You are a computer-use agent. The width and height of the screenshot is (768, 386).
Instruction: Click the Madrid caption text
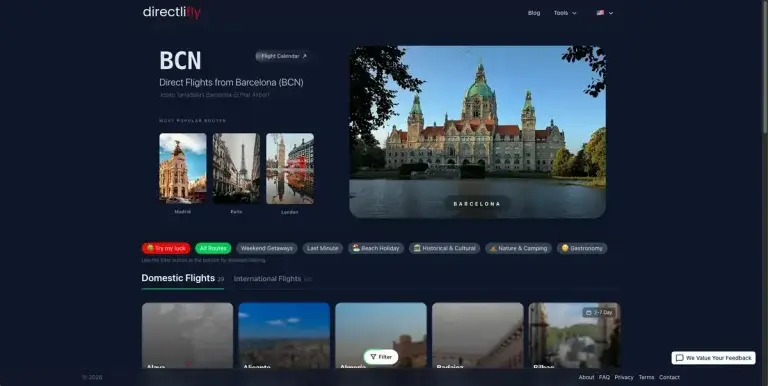pyautogui.click(x=183, y=212)
